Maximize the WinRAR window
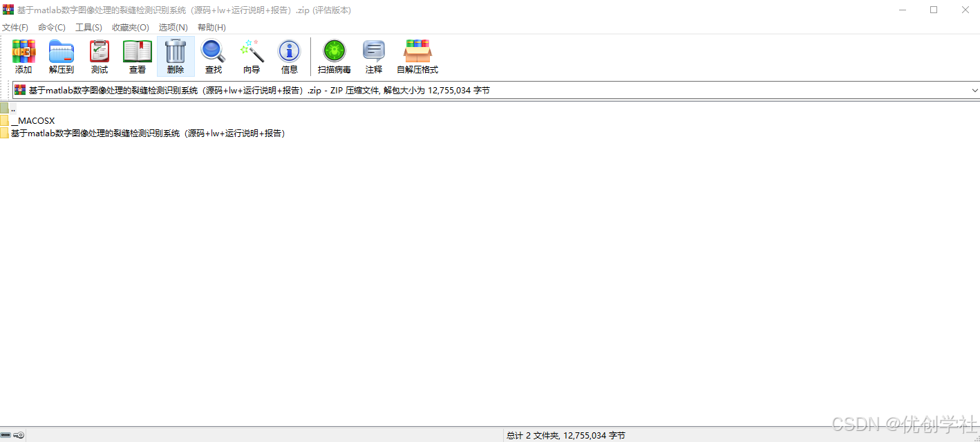The image size is (980, 442). [934, 10]
